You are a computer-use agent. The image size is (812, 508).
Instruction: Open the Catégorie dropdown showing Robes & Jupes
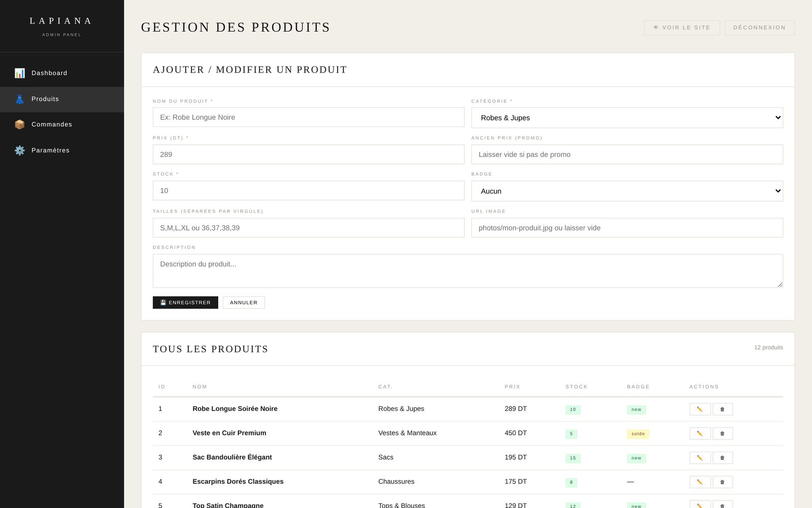[627, 118]
